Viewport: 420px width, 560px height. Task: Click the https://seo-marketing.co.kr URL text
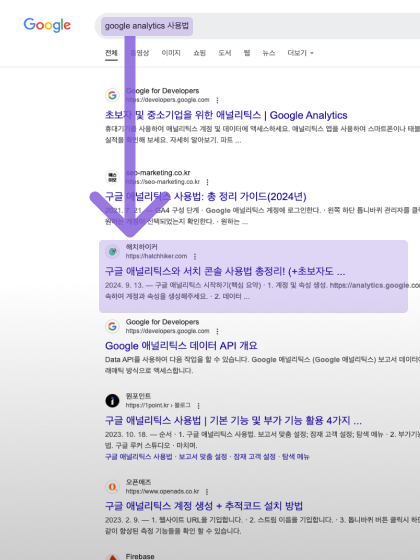[162, 182]
